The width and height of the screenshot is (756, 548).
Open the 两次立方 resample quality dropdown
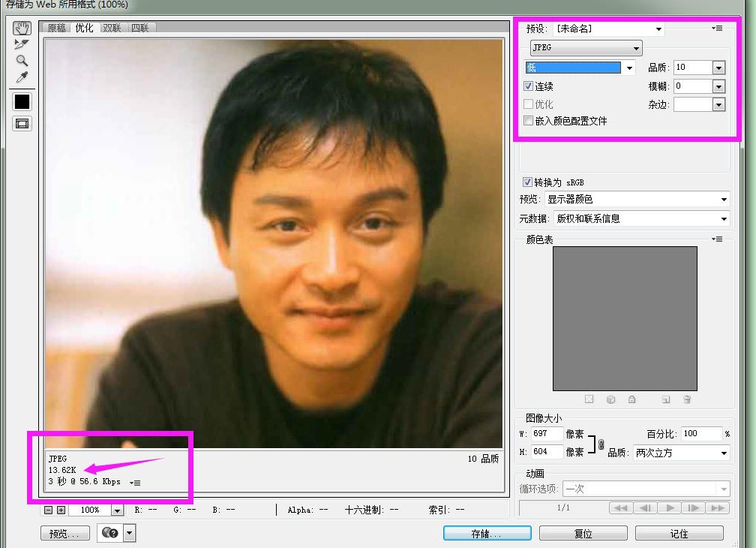[x=681, y=453]
